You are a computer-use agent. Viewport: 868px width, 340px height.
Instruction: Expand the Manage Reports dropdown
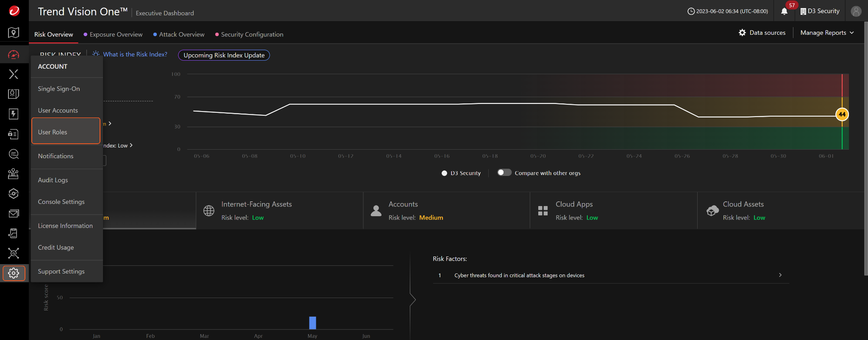826,33
